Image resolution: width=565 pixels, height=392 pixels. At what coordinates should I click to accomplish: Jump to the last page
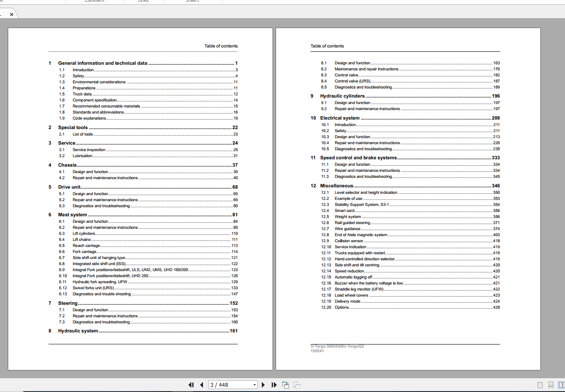click(x=274, y=385)
